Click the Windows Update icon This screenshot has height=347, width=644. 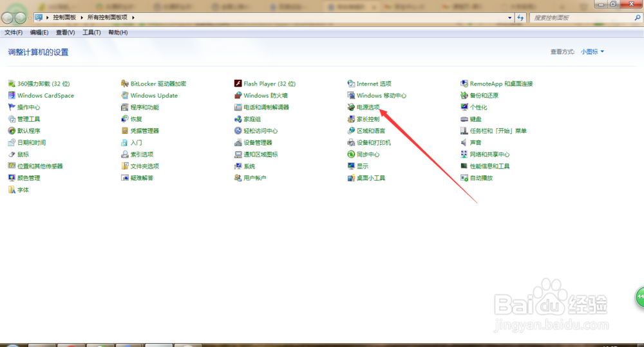coord(125,96)
